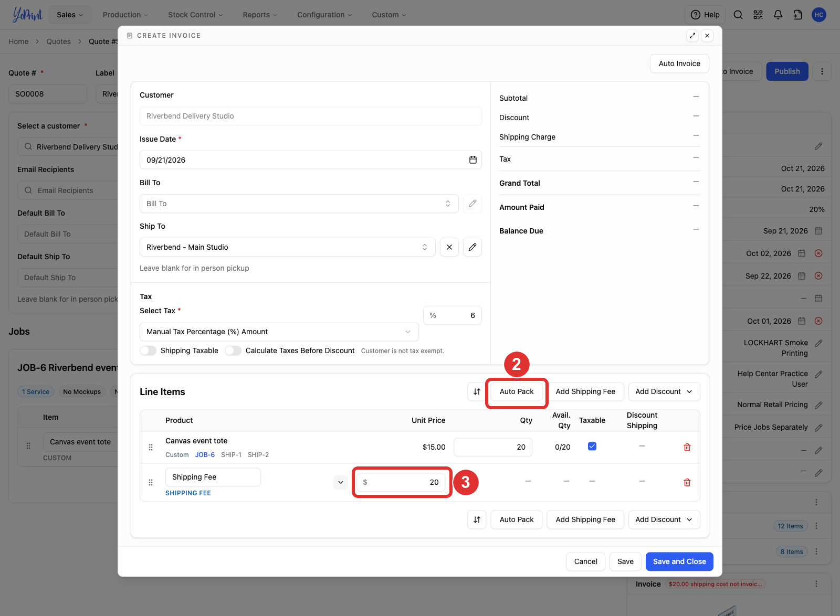Delete the Canvas event tote line item
The image size is (840, 616).
[687, 447]
